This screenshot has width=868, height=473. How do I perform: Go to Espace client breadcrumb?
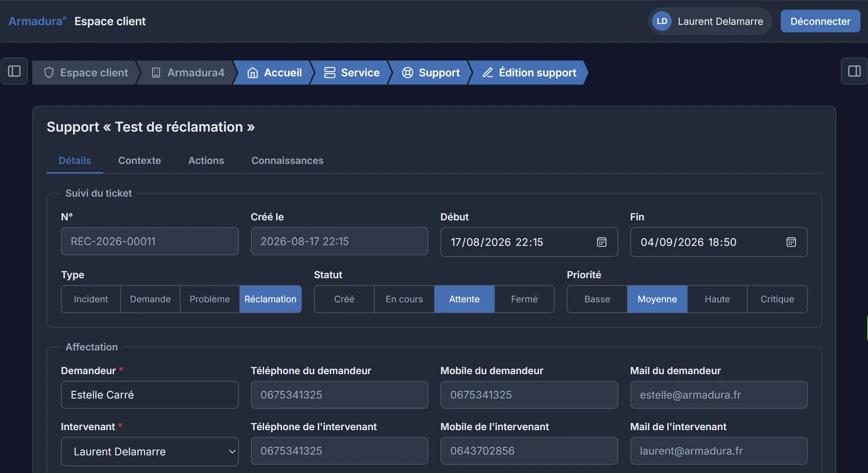(86, 73)
